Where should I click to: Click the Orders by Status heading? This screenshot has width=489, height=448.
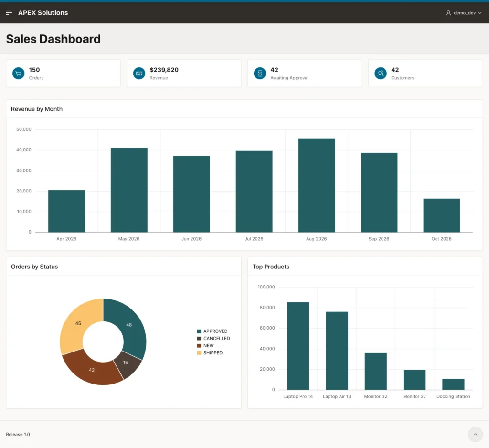pyautogui.click(x=34, y=267)
